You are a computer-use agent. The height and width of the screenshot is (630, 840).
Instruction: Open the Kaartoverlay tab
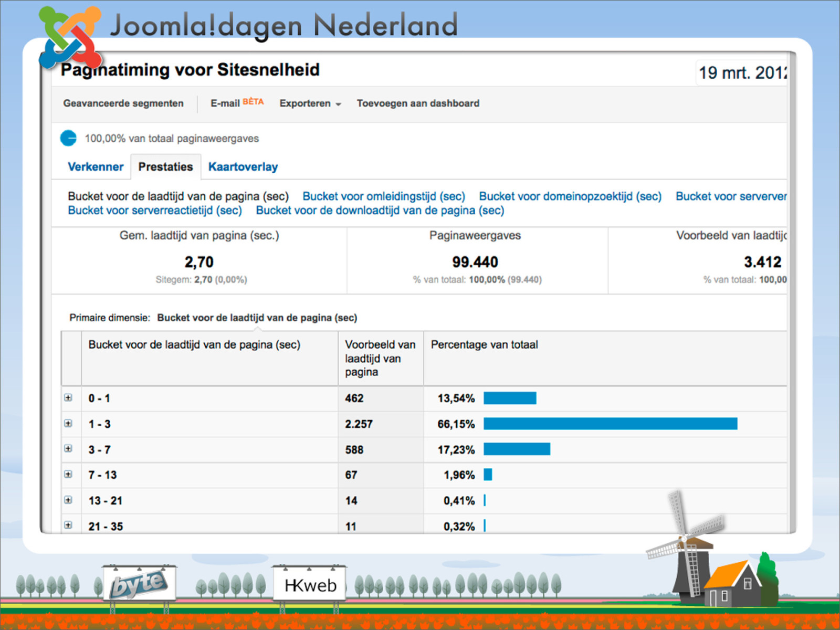click(243, 167)
